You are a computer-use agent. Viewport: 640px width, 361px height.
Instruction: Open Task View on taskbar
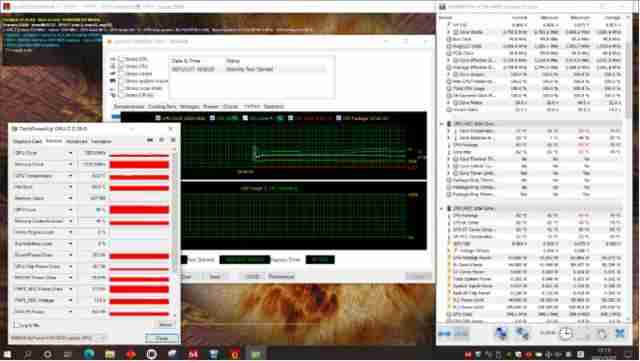pos(68,354)
